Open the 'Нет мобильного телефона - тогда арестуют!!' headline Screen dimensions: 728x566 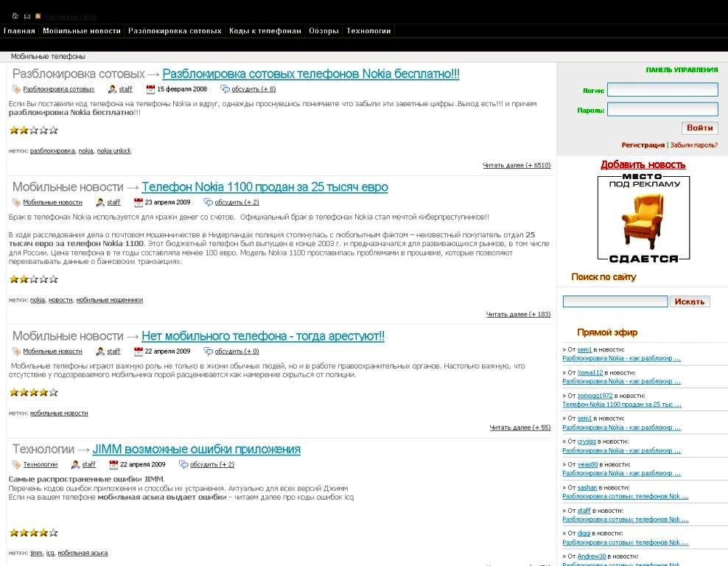click(x=263, y=336)
